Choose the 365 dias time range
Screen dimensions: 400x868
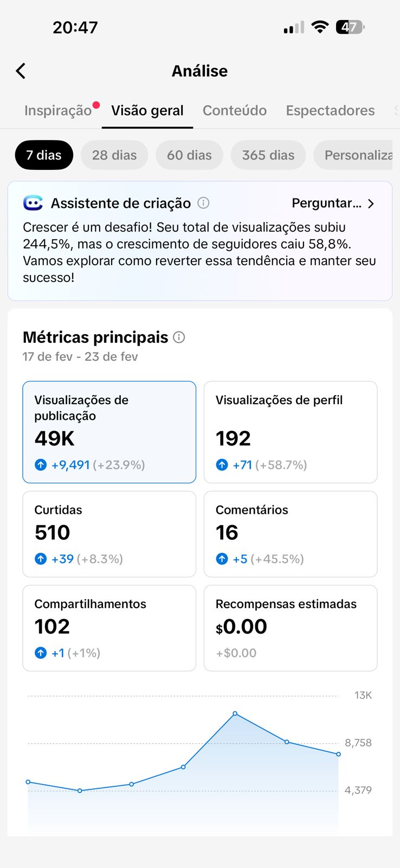pyautogui.click(x=268, y=155)
